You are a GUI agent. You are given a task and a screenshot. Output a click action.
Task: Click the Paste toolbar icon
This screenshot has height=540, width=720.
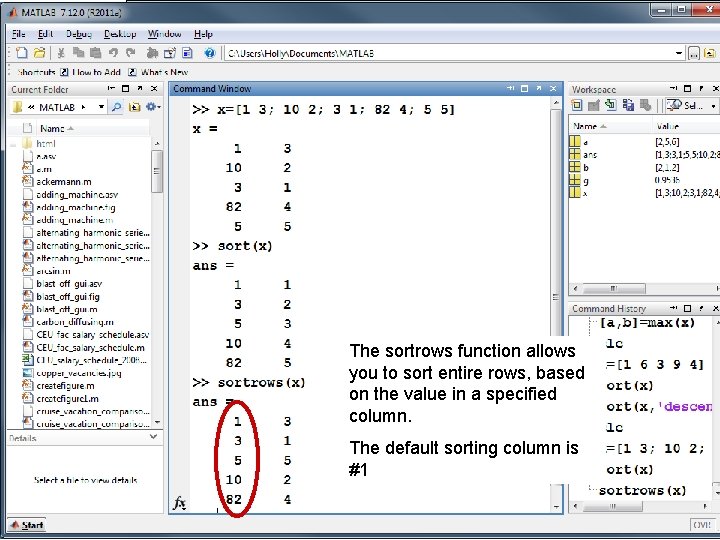96,53
